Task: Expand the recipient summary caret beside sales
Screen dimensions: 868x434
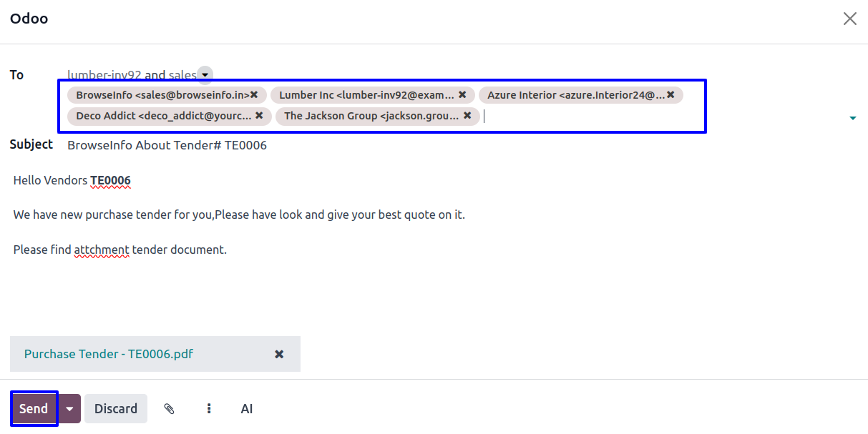Action: pyautogui.click(x=205, y=74)
